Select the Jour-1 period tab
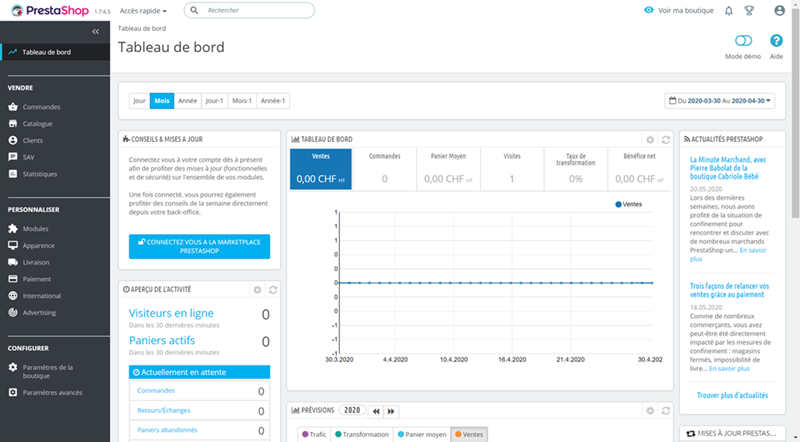The width and height of the screenshot is (800, 442). [215, 101]
